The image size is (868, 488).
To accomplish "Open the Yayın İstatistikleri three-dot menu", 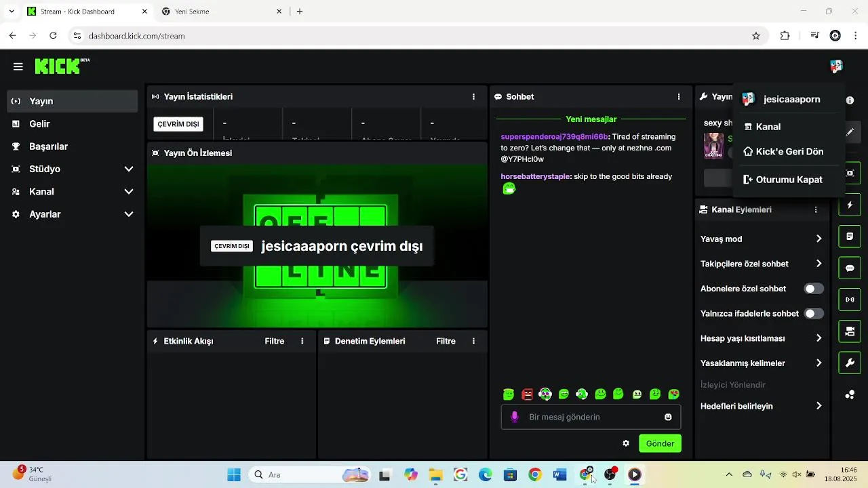I will point(473,97).
